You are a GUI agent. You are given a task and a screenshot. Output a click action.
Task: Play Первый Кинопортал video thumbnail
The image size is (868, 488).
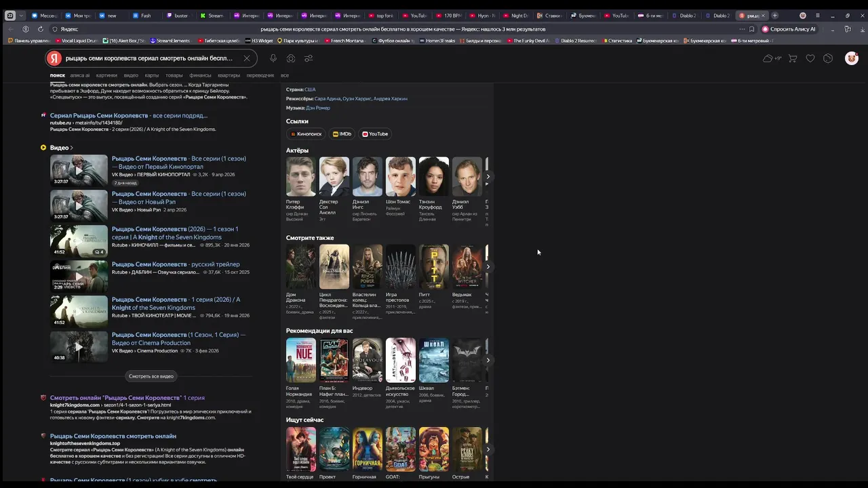[79, 171]
